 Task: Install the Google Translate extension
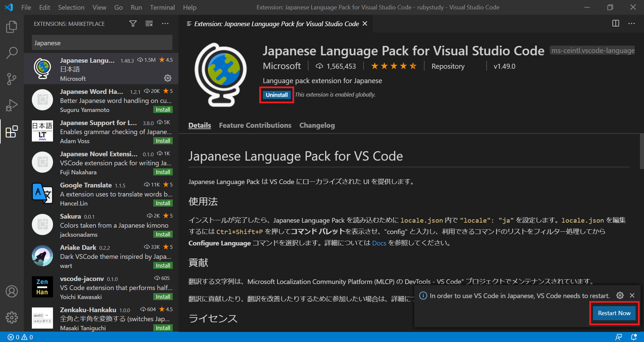(163, 203)
